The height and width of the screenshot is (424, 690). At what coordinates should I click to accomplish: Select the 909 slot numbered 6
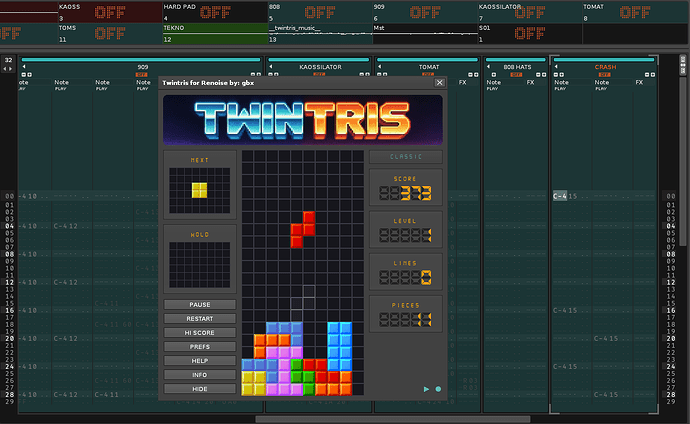[425, 12]
